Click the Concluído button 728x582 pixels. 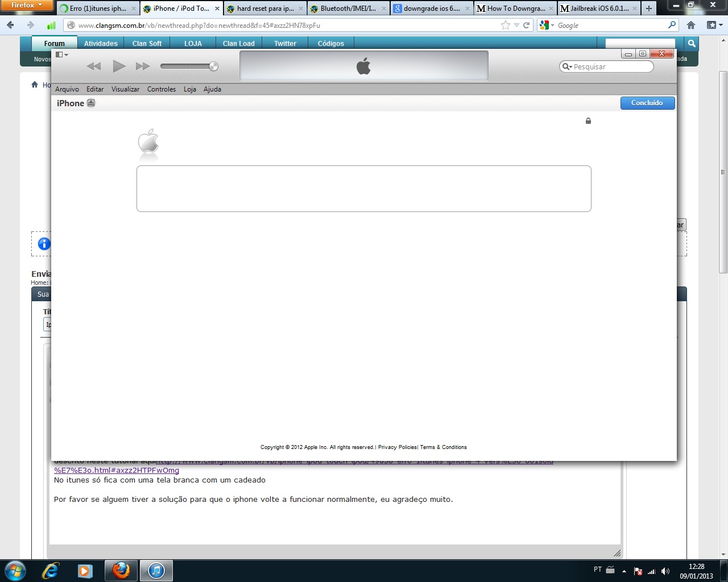pyautogui.click(x=647, y=103)
